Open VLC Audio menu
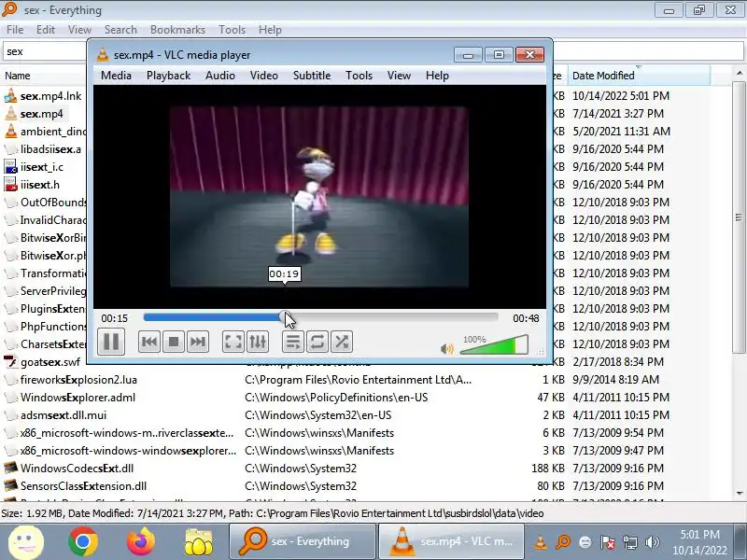Screen dimensions: 747x560 (x=220, y=76)
